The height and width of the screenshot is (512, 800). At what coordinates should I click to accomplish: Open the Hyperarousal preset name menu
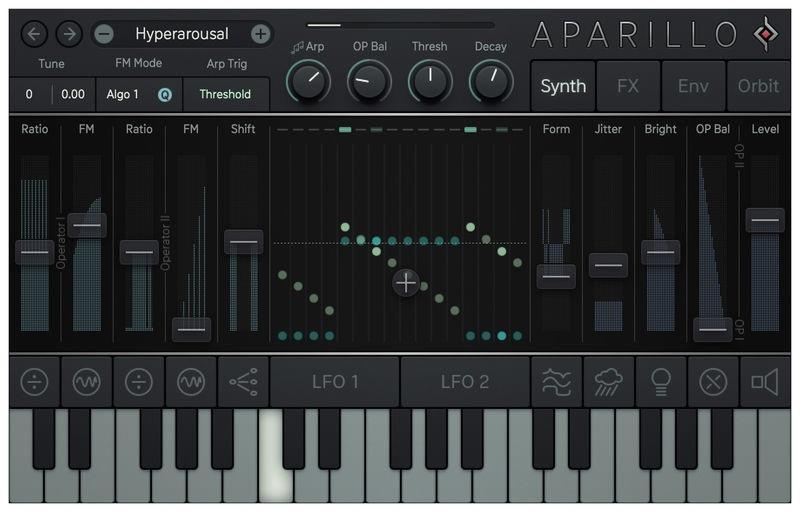tap(182, 34)
